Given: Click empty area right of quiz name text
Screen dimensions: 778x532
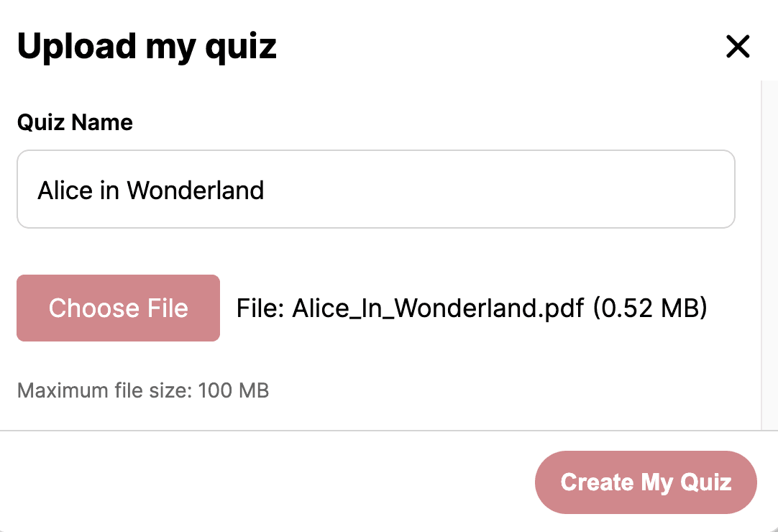Looking at the screenshot, I should coord(503,189).
